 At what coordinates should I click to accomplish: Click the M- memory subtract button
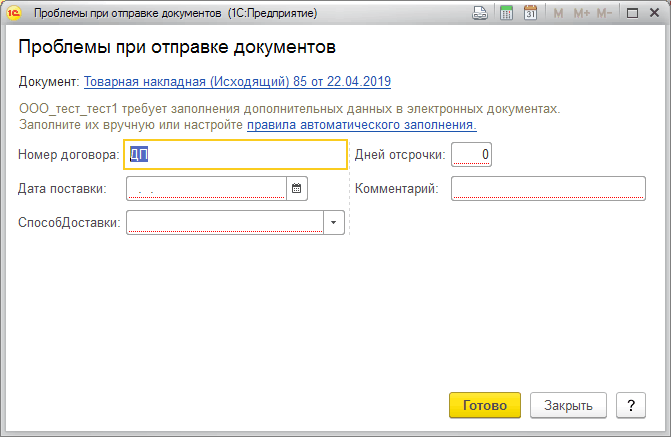click(605, 14)
